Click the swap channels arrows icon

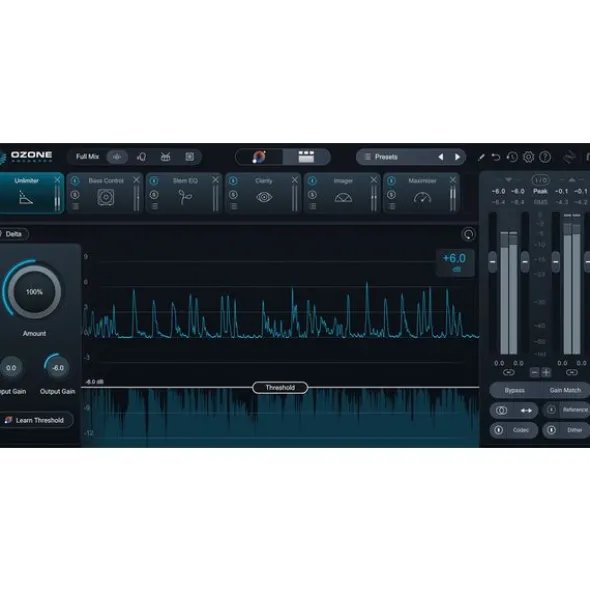click(x=526, y=410)
